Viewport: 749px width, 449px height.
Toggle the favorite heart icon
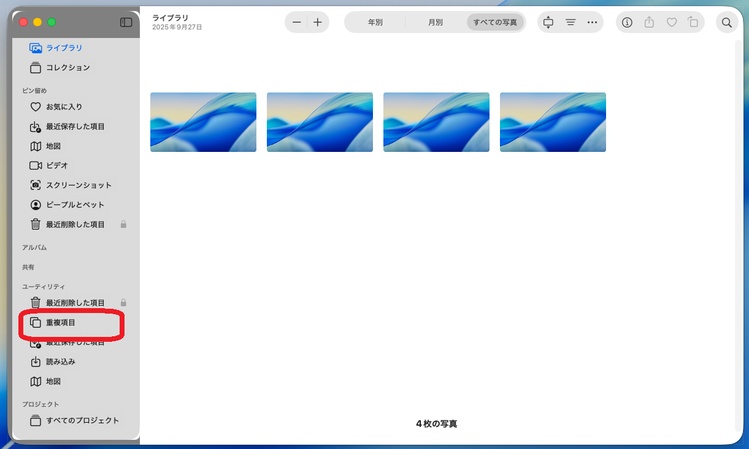671,22
